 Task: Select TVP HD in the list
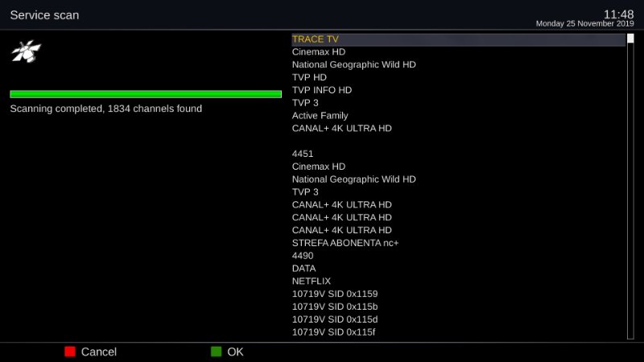[x=309, y=77]
